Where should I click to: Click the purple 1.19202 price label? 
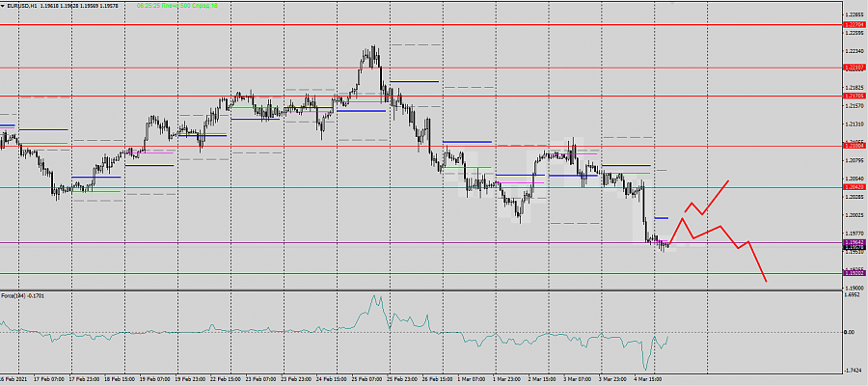coord(854,273)
